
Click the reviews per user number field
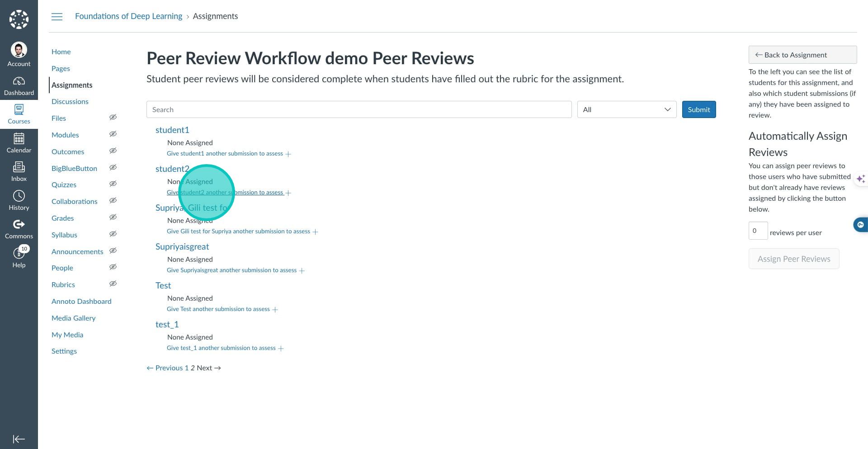click(758, 231)
